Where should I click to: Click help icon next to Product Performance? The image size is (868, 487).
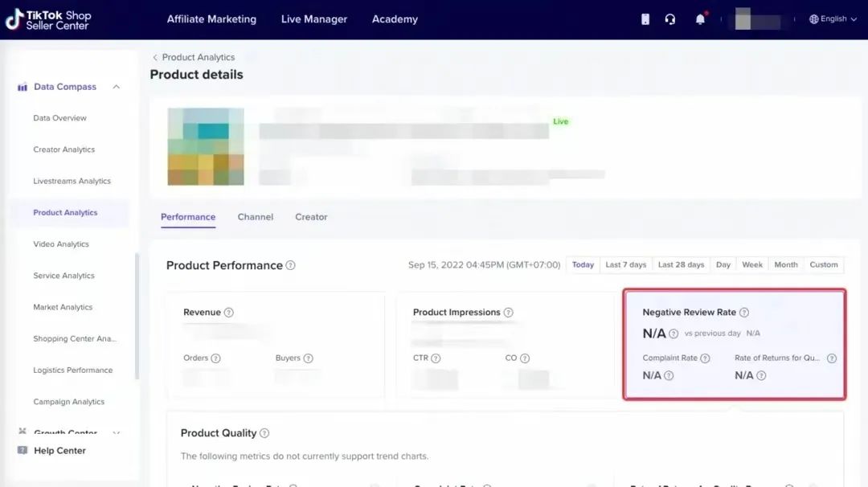(290, 265)
